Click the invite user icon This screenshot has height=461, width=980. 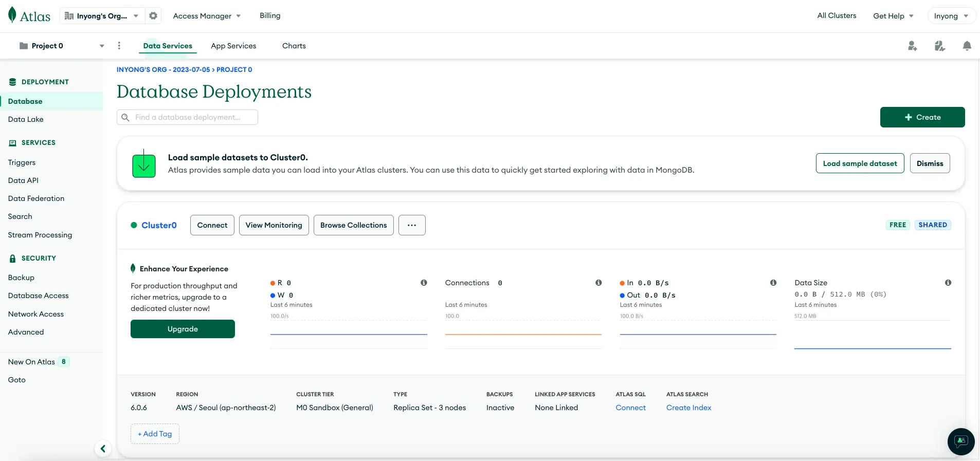(x=913, y=46)
